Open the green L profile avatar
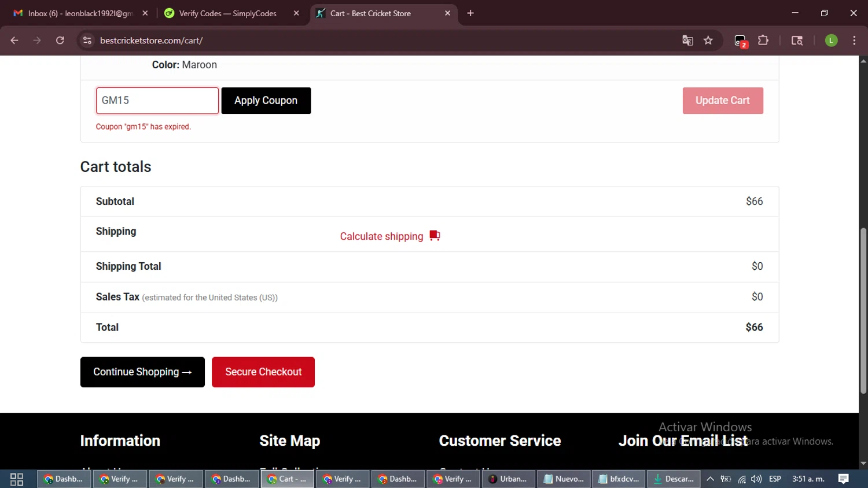868x488 pixels. click(x=831, y=41)
